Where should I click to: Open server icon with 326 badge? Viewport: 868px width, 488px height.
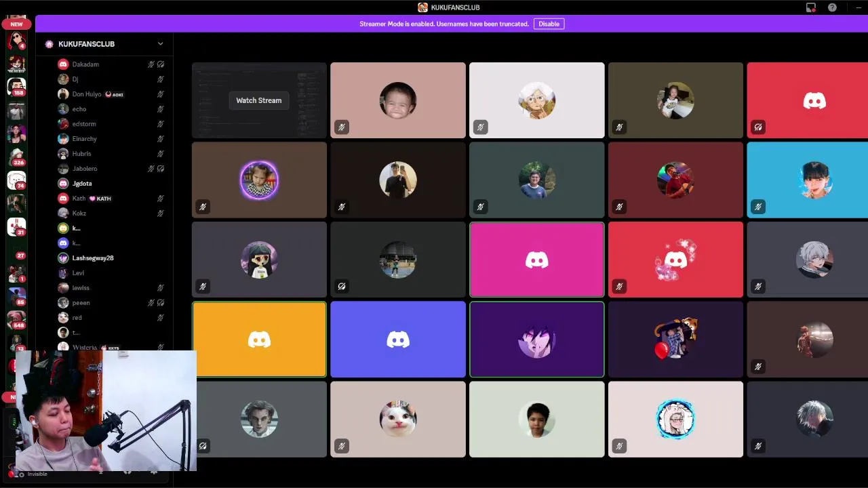coord(16,157)
